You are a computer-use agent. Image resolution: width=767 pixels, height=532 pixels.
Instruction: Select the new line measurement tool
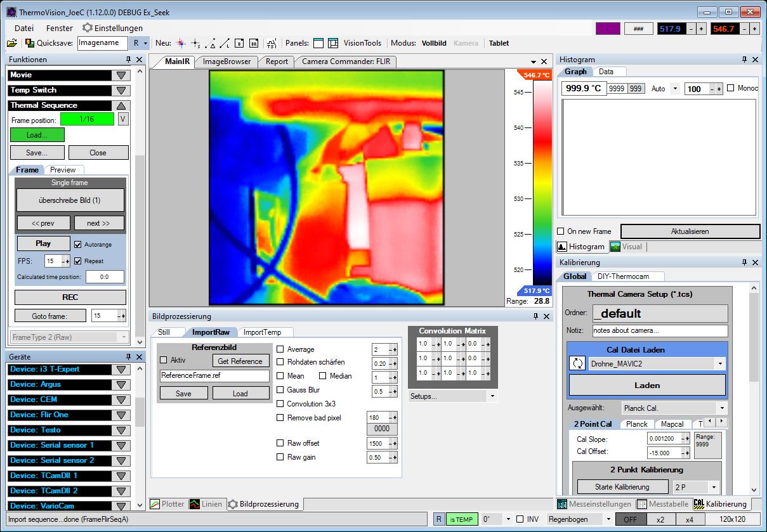point(225,43)
